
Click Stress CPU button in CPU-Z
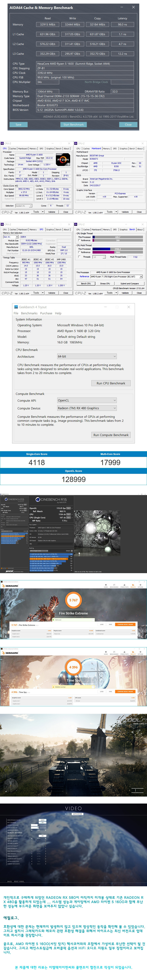click(105, 283)
